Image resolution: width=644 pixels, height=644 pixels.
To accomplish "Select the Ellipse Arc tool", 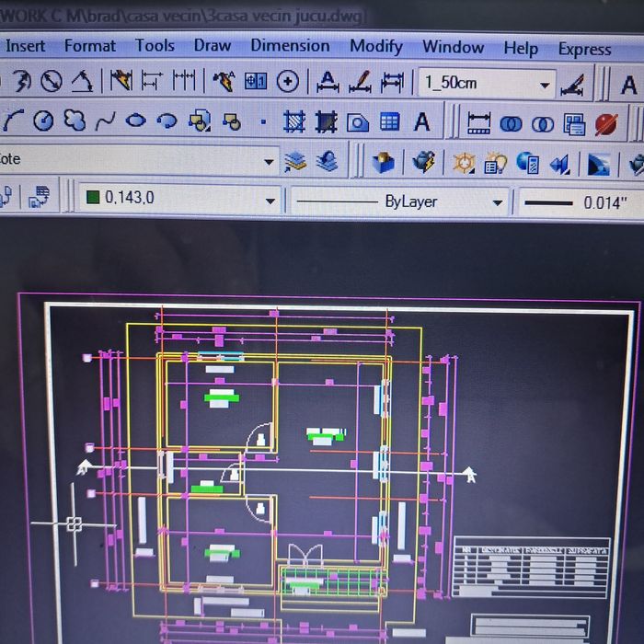I will (167, 121).
